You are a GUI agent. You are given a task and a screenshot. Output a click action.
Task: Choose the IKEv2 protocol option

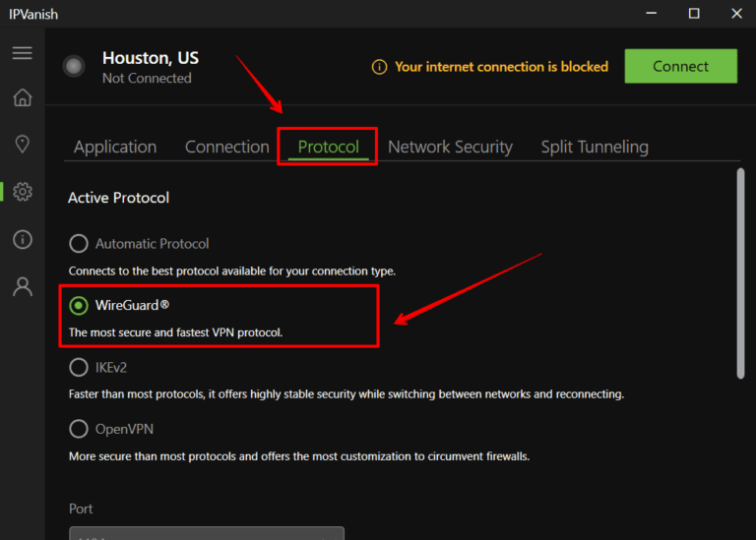pos(79,368)
